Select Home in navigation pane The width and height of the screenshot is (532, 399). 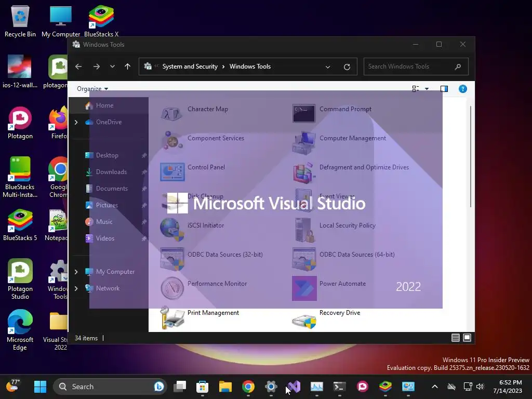point(109,105)
